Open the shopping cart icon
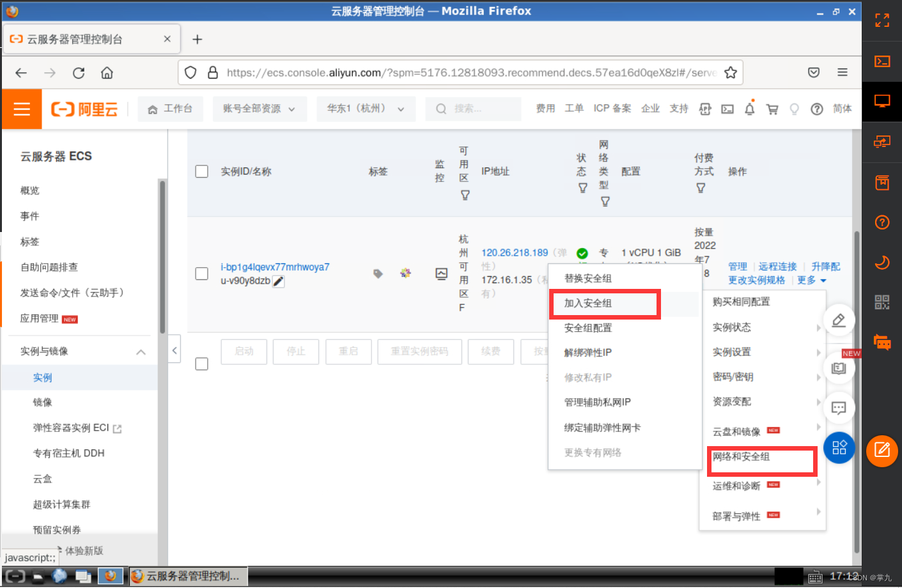 click(x=772, y=109)
